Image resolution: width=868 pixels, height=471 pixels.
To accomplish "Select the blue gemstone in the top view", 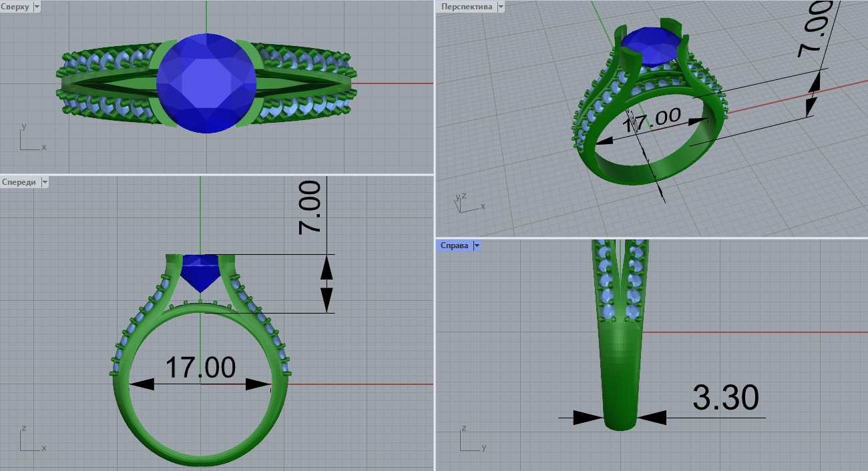I will 206,83.
